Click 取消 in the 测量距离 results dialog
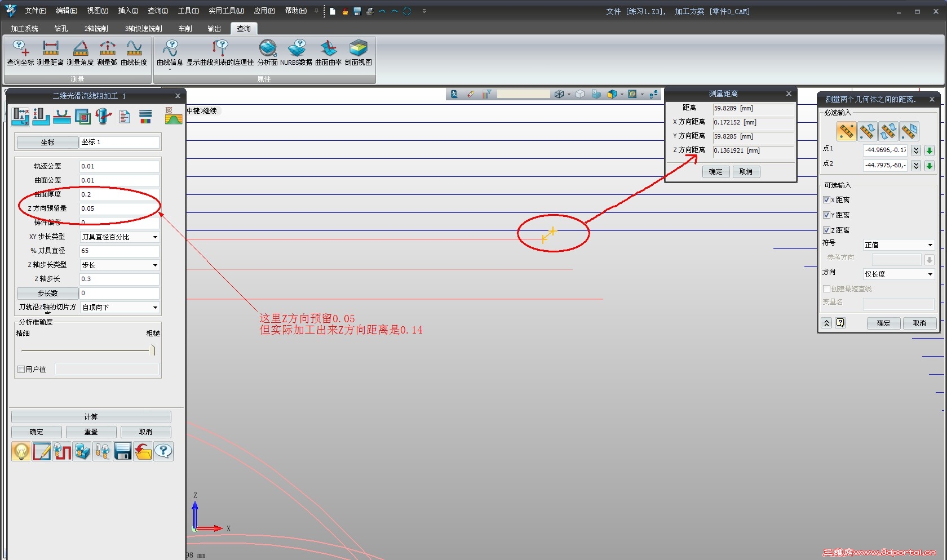 tap(746, 172)
